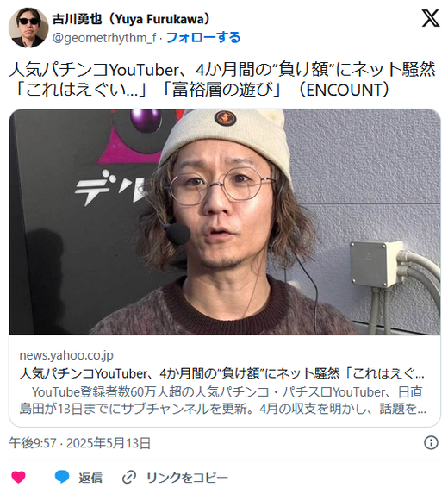Screen dimensions: 448x488
Task: Click the blue reply speech bubble icon
Action: tap(62, 477)
